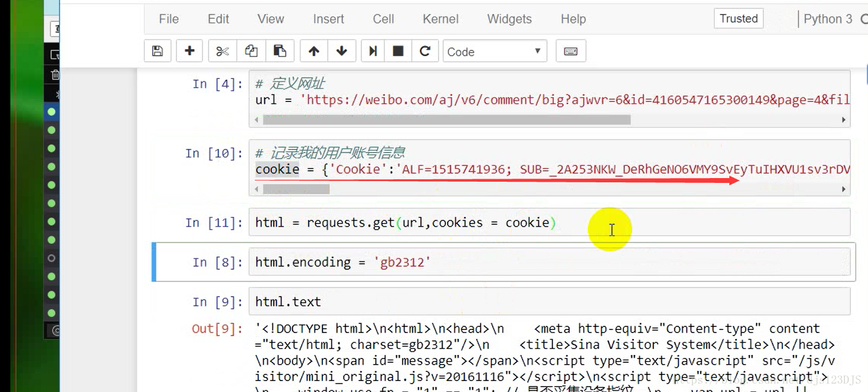Cut selected cell with scissors icon
The image size is (868, 392).
click(x=223, y=51)
